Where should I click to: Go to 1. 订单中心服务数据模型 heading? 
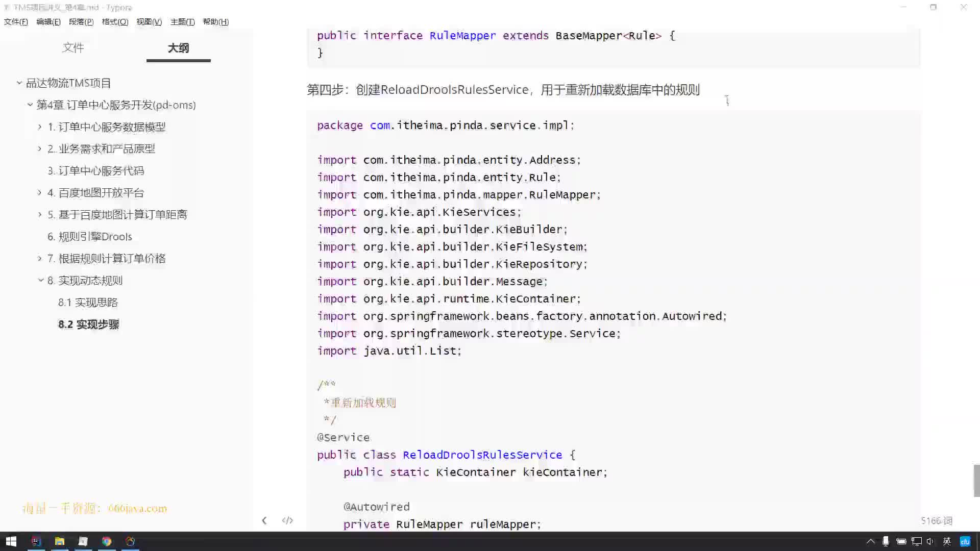(x=107, y=127)
